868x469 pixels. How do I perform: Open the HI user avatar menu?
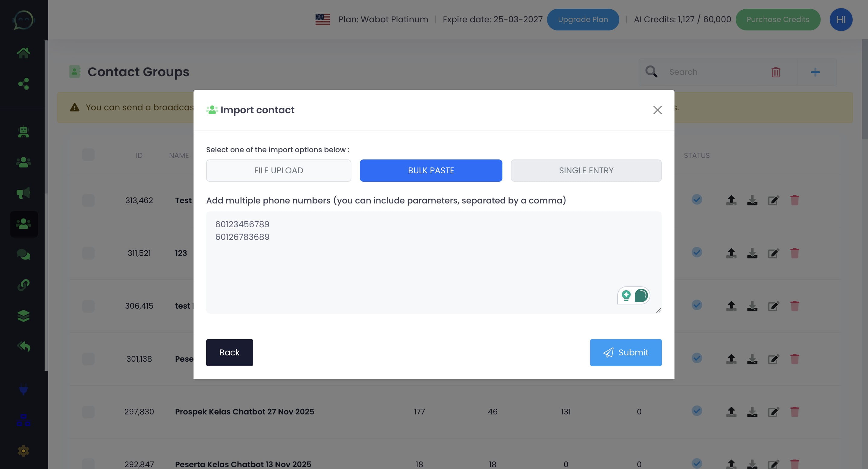[840, 20]
